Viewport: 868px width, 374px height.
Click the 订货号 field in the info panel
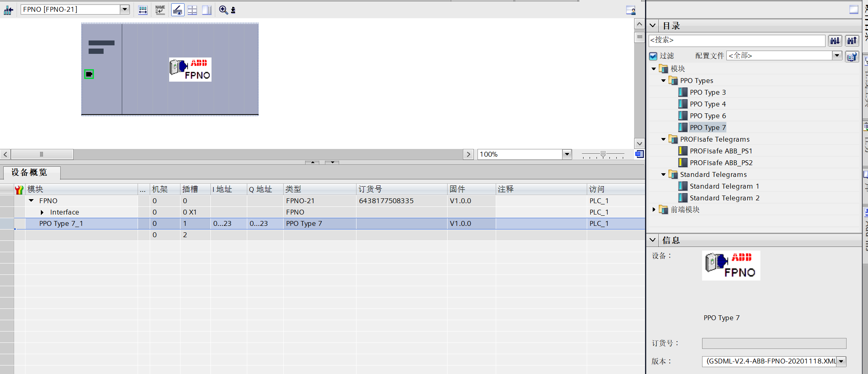pos(774,343)
